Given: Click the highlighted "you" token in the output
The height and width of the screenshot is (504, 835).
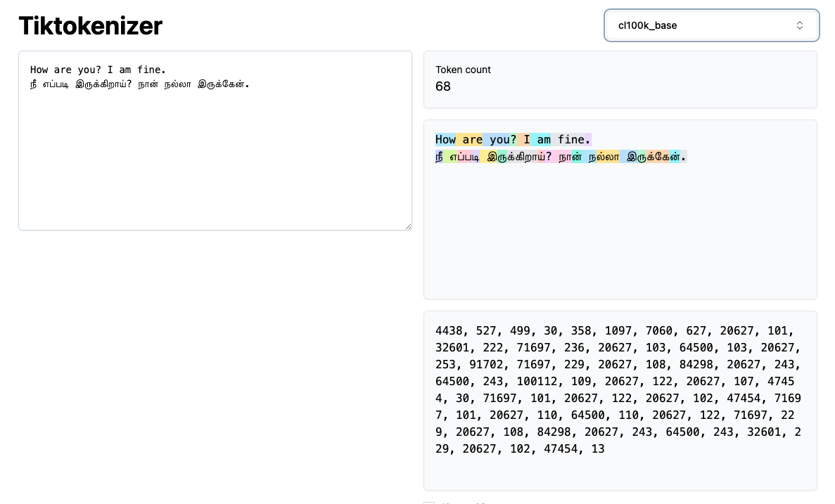Looking at the screenshot, I should pos(497,139).
